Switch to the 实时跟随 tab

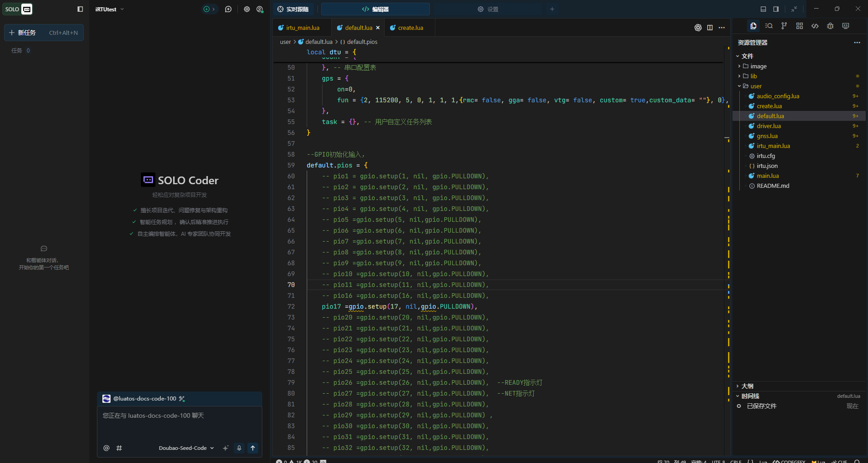coord(293,9)
